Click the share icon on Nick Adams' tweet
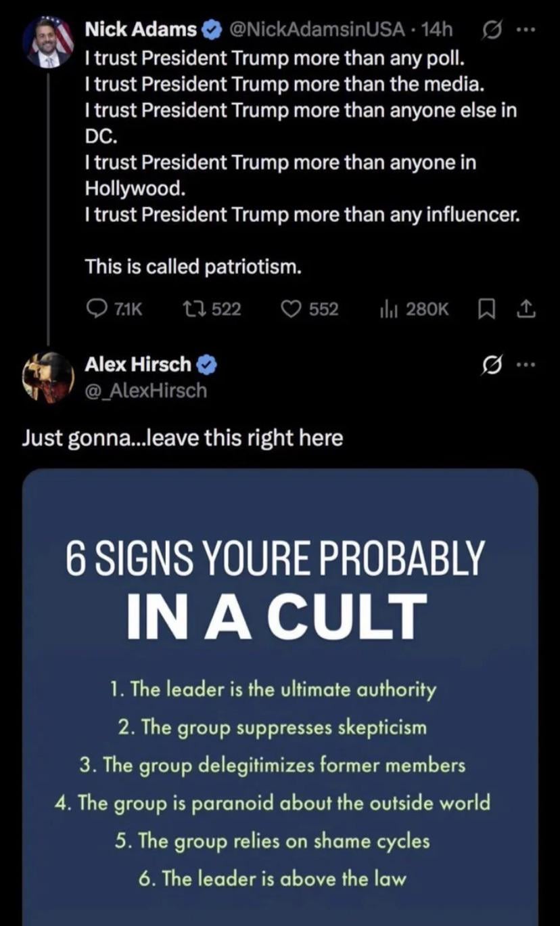Screen dimensions: 560x926 tap(526, 309)
